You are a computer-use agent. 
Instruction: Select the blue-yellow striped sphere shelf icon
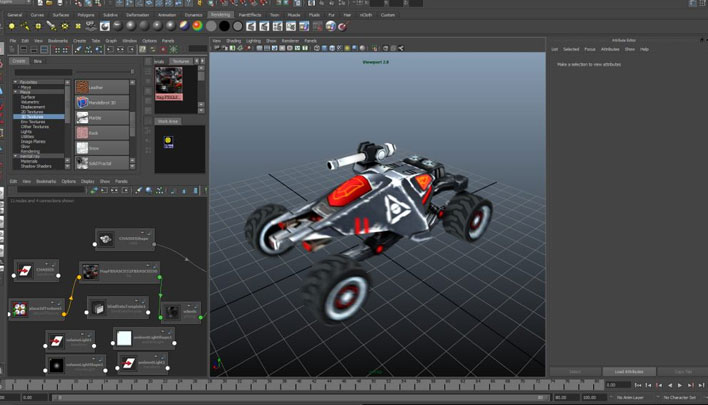coord(184,26)
